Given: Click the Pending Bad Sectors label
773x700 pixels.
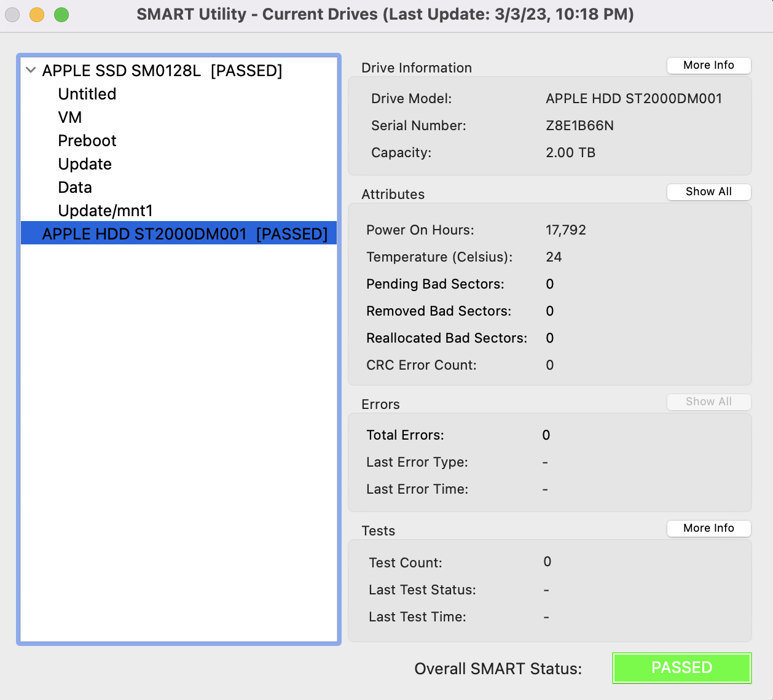Looking at the screenshot, I should tap(435, 284).
